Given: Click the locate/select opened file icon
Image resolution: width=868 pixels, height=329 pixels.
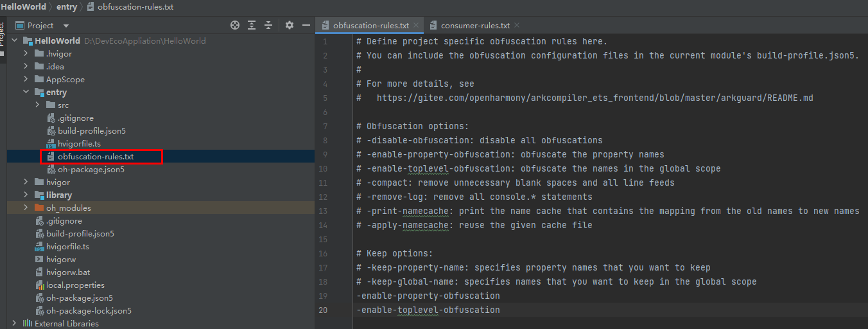Looking at the screenshot, I should (235, 26).
